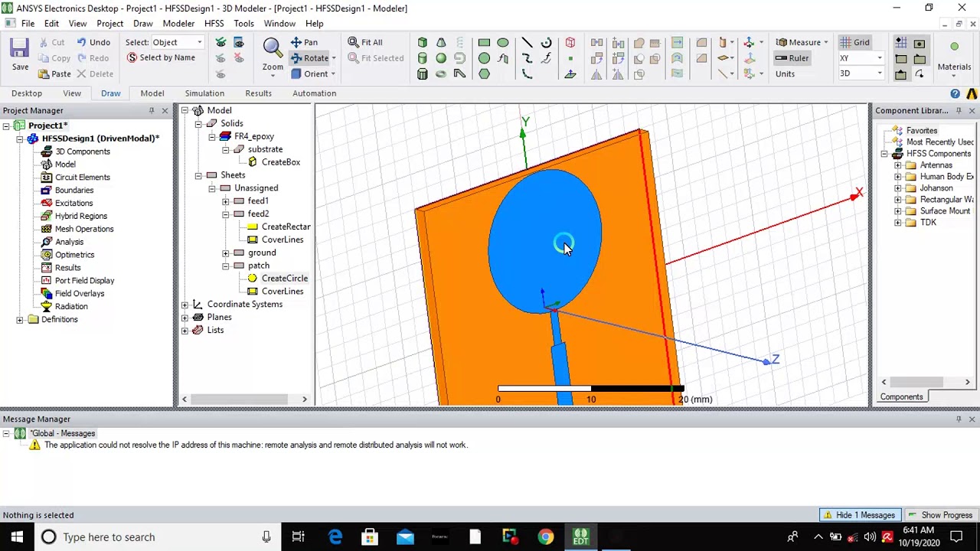Select the draw regular polygon tool
Image resolution: width=980 pixels, height=551 pixels.
485,74
